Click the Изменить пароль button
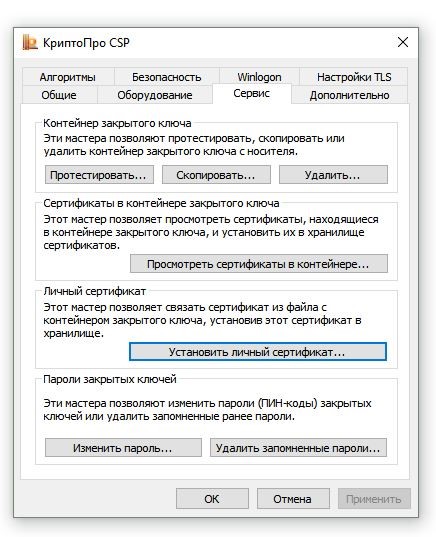436x537 pixels. click(x=123, y=448)
